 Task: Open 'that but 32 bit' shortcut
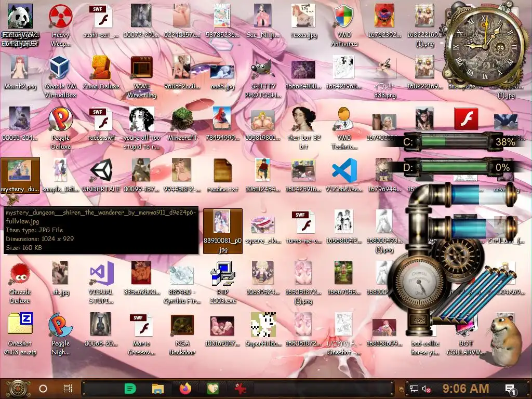point(303,129)
